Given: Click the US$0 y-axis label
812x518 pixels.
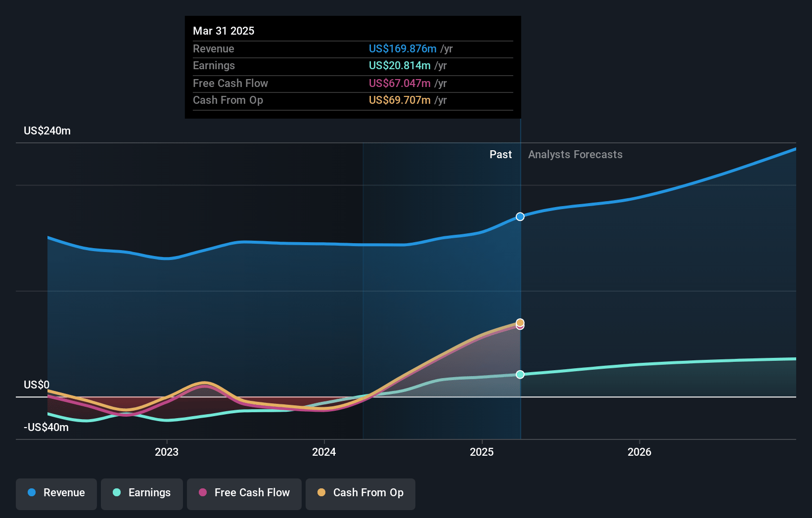Looking at the screenshot, I should (37, 385).
